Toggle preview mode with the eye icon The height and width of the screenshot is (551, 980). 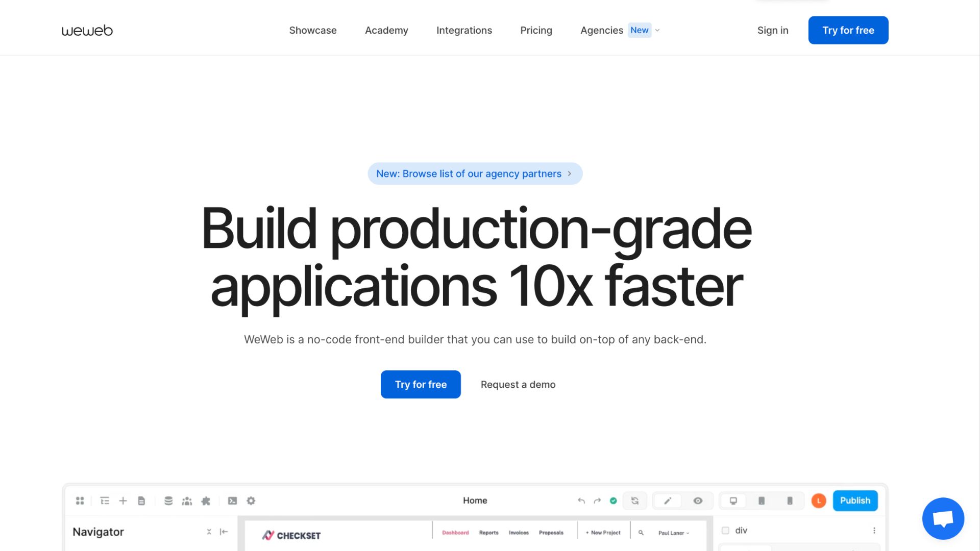(698, 501)
